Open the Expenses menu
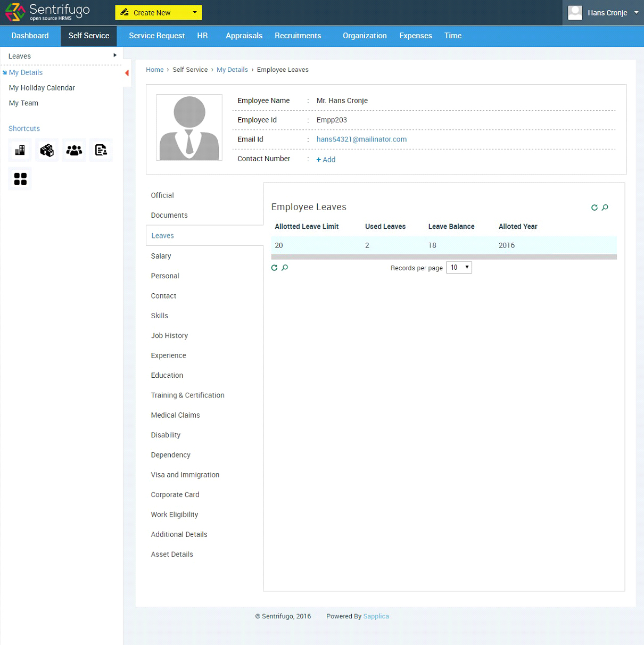Screen dimensions: 644x645 tap(416, 36)
